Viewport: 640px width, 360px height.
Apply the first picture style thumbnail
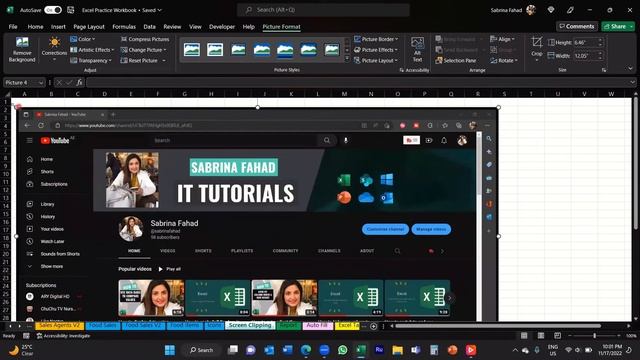[192, 49]
